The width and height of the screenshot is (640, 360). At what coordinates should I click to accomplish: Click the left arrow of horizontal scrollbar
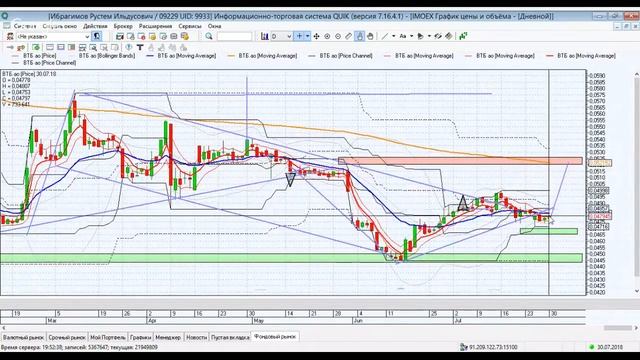click(x=4, y=328)
